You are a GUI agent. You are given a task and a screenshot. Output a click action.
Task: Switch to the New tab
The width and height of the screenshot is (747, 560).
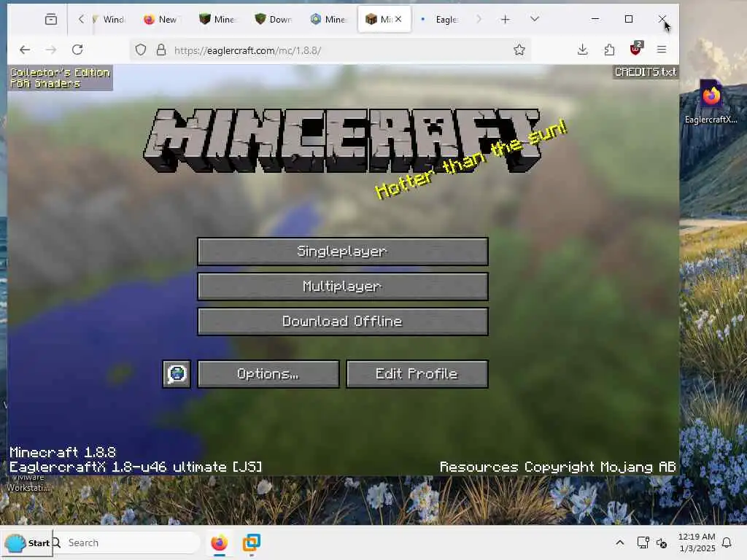tap(163, 19)
